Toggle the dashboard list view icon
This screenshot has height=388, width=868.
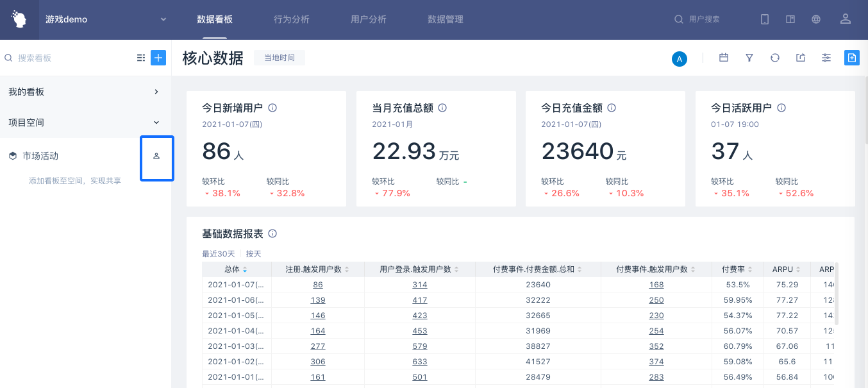pyautogui.click(x=141, y=58)
